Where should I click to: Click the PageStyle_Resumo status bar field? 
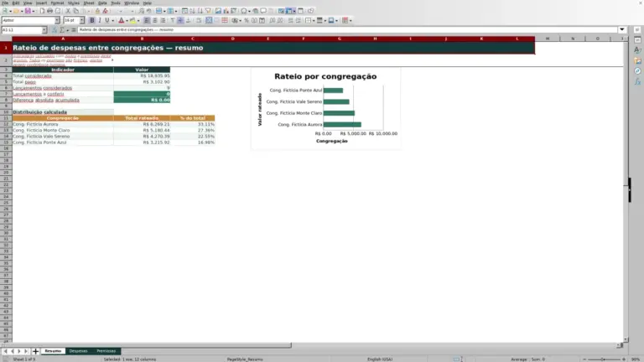pyautogui.click(x=245, y=359)
